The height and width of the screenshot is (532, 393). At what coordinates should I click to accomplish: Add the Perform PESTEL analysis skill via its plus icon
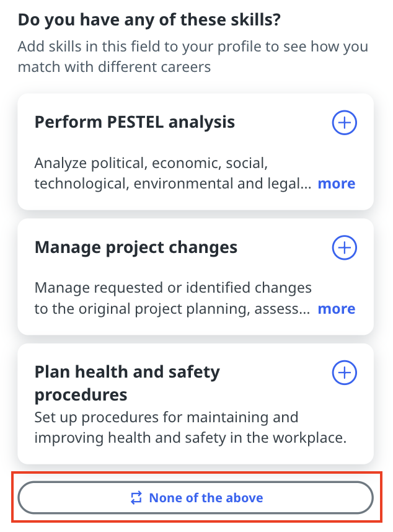click(x=344, y=123)
